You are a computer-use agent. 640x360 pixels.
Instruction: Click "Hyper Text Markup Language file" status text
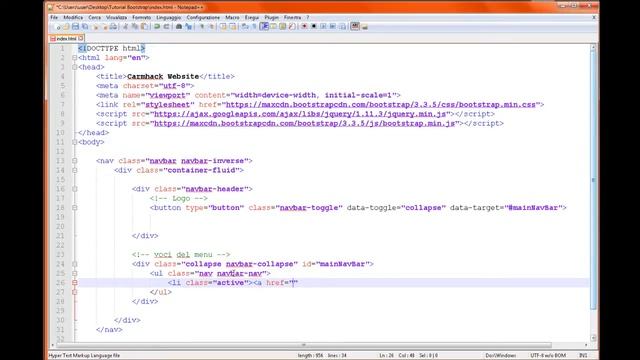(84, 356)
